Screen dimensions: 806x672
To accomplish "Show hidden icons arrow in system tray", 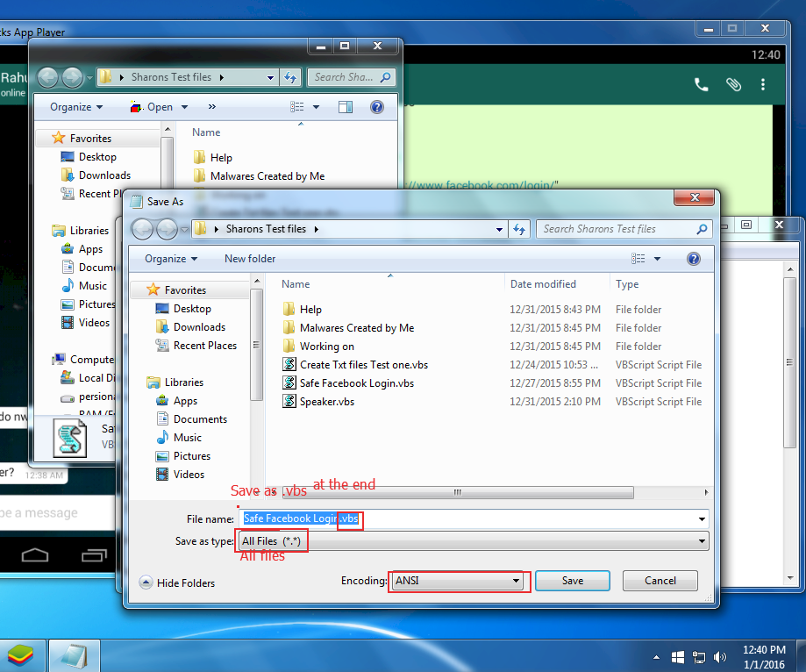I will pyautogui.click(x=656, y=657).
